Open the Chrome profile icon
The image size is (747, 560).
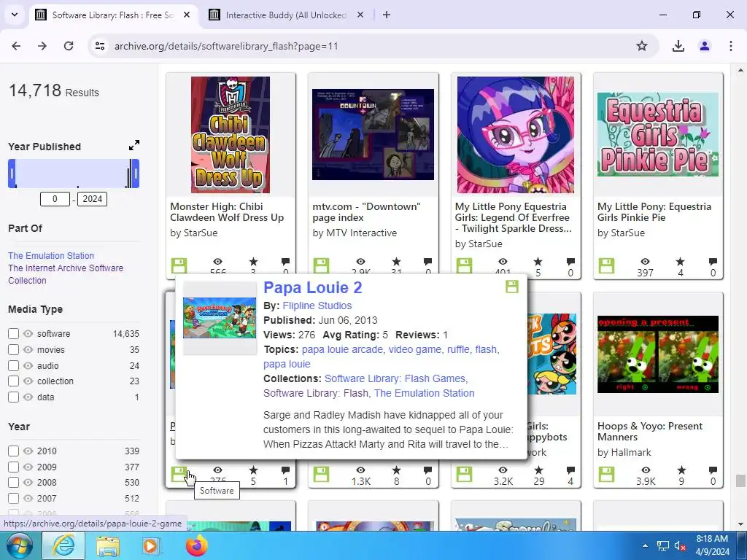tap(704, 46)
